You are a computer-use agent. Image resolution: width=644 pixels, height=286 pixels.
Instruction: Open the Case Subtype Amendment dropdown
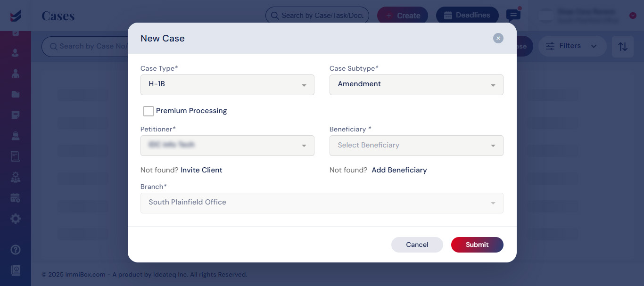point(416,85)
